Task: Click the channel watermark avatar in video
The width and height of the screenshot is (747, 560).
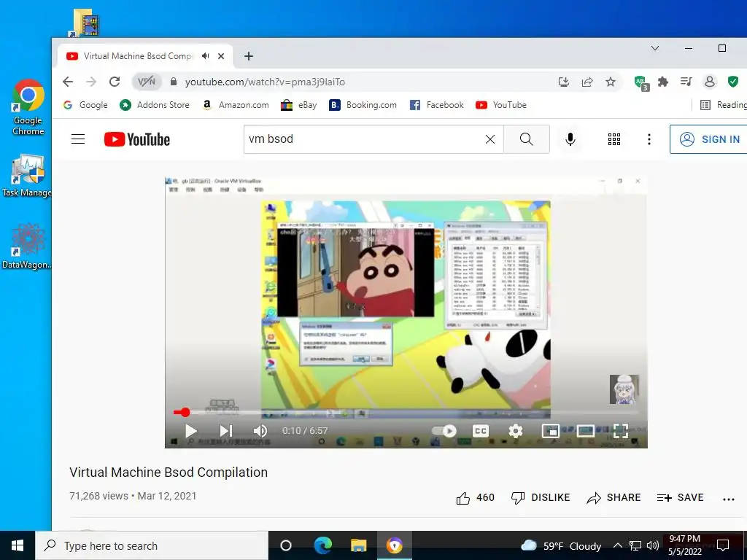Action: click(x=624, y=389)
